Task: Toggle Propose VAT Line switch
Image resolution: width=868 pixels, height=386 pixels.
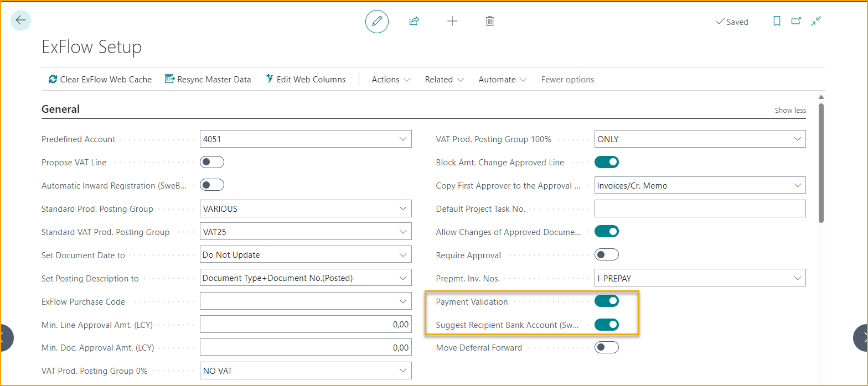Action: pyautogui.click(x=212, y=162)
